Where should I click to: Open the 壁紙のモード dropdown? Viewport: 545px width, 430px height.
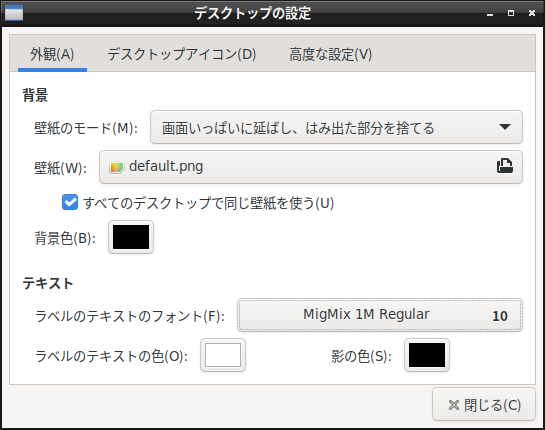point(336,127)
